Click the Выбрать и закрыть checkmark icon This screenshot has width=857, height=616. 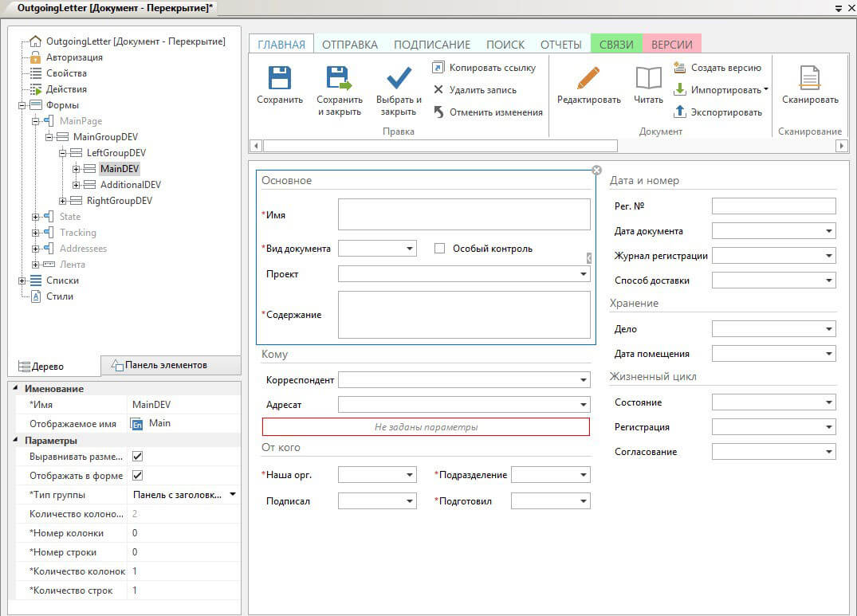point(399,78)
